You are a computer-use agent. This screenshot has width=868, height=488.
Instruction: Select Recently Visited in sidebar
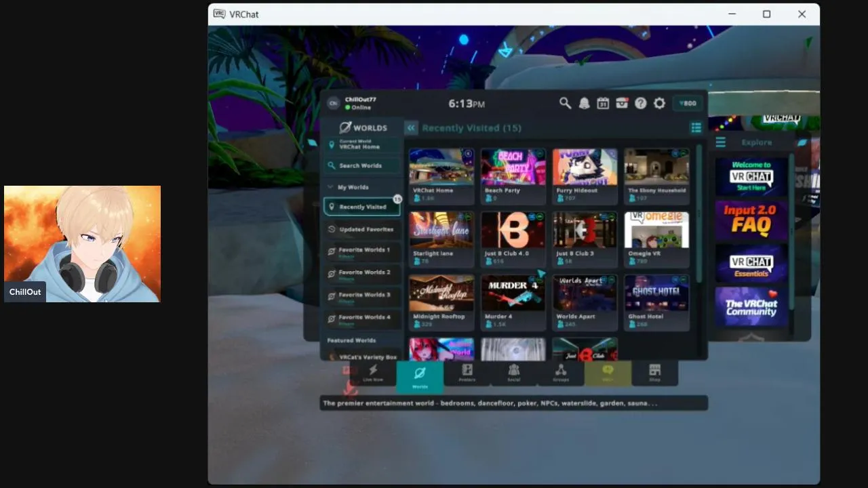pos(362,207)
